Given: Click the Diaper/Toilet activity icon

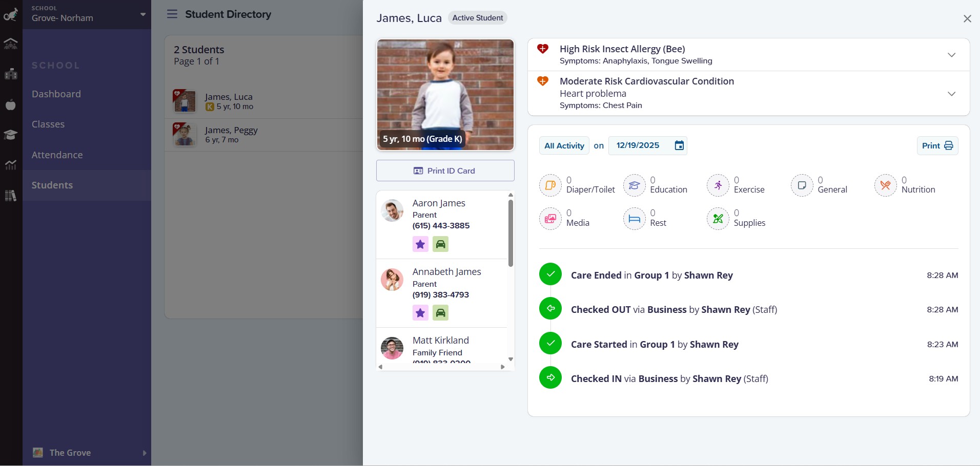Looking at the screenshot, I should pyautogui.click(x=550, y=185).
